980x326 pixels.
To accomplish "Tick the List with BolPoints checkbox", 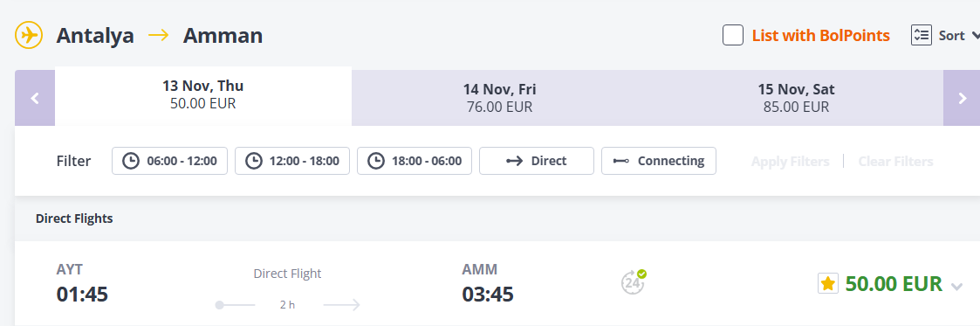I will (x=732, y=35).
